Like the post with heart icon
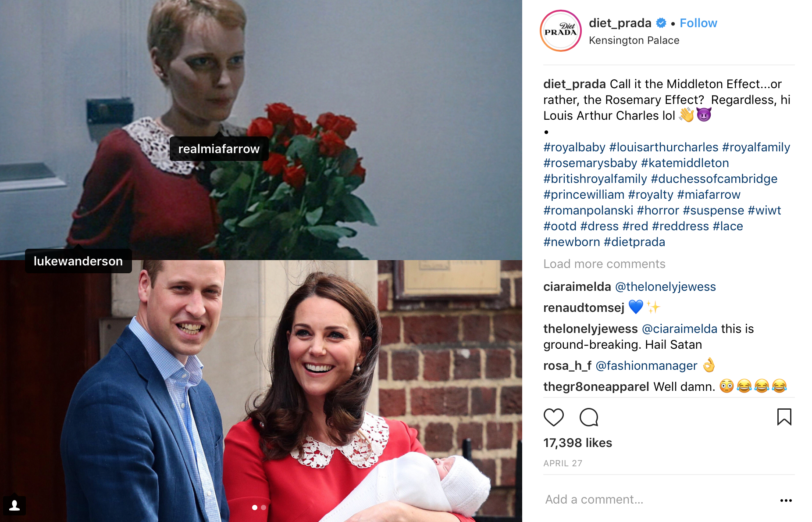The image size is (812, 522). [x=553, y=417]
